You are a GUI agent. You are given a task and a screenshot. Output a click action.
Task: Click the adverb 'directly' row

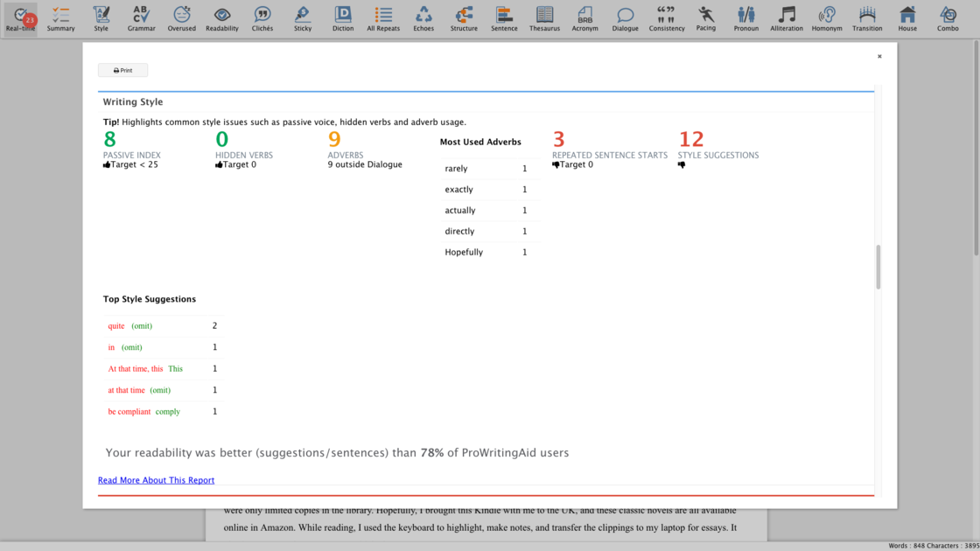489,231
